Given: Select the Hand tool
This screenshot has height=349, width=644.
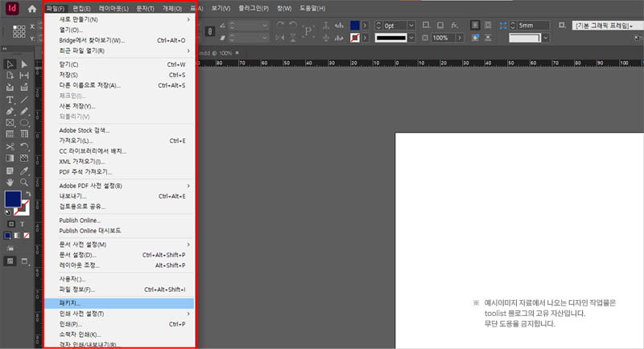Looking at the screenshot, I should 10,182.
